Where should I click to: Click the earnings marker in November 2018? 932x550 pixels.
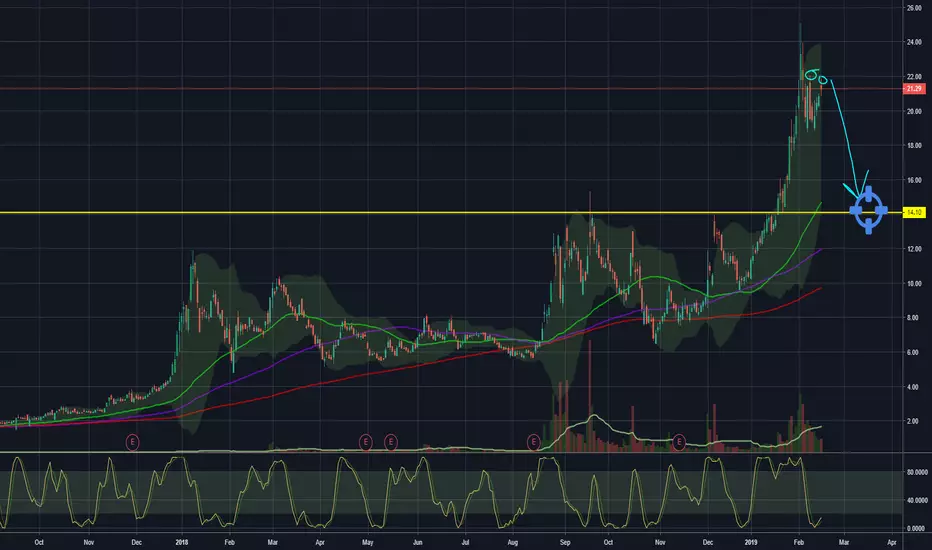[x=679, y=442]
